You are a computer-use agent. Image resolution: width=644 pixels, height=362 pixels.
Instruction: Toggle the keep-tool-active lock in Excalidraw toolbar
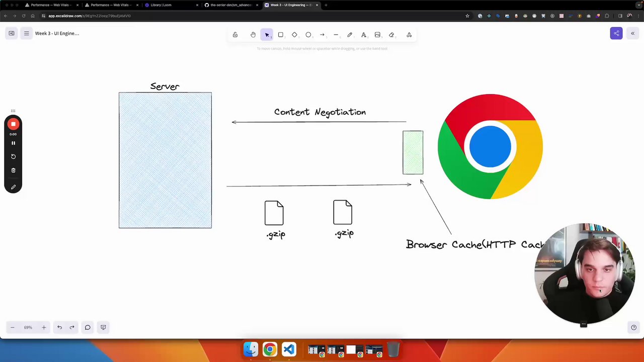pos(235,35)
